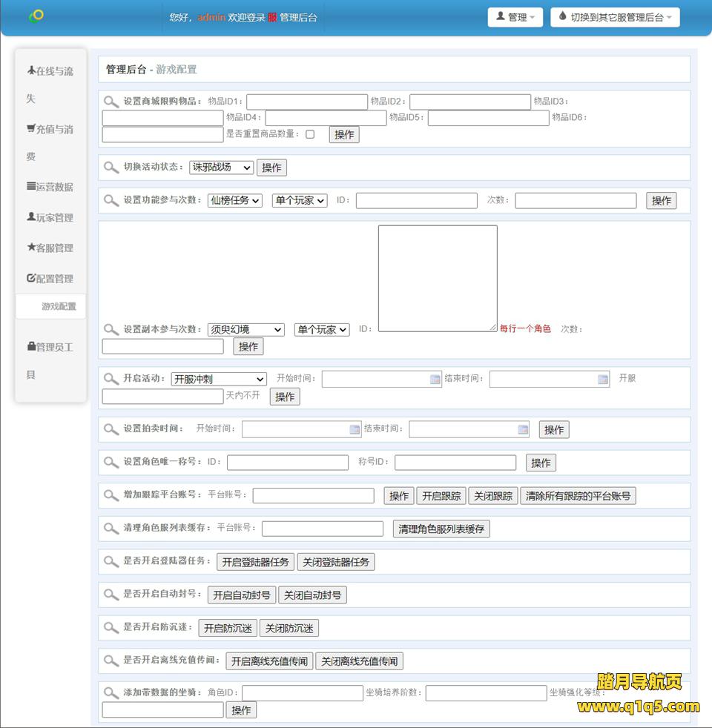The width and height of the screenshot is (712, 728).
Task: Open the 切换到其它服管理后台 menu
Action: (615, 17)
